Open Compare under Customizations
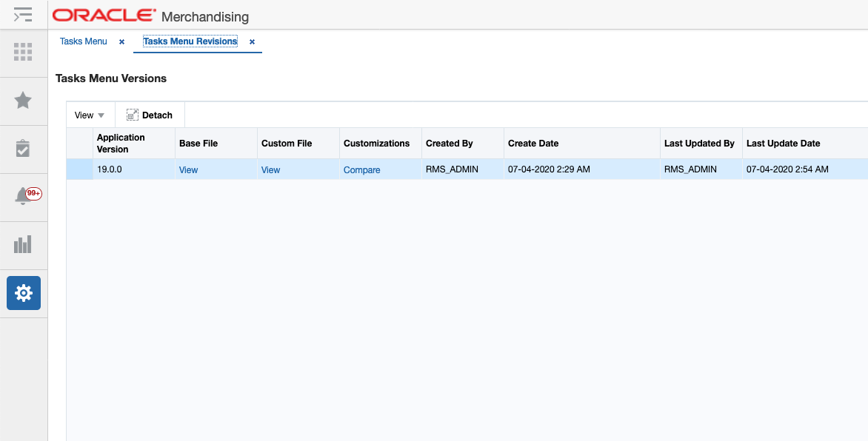 pos(361,169)
